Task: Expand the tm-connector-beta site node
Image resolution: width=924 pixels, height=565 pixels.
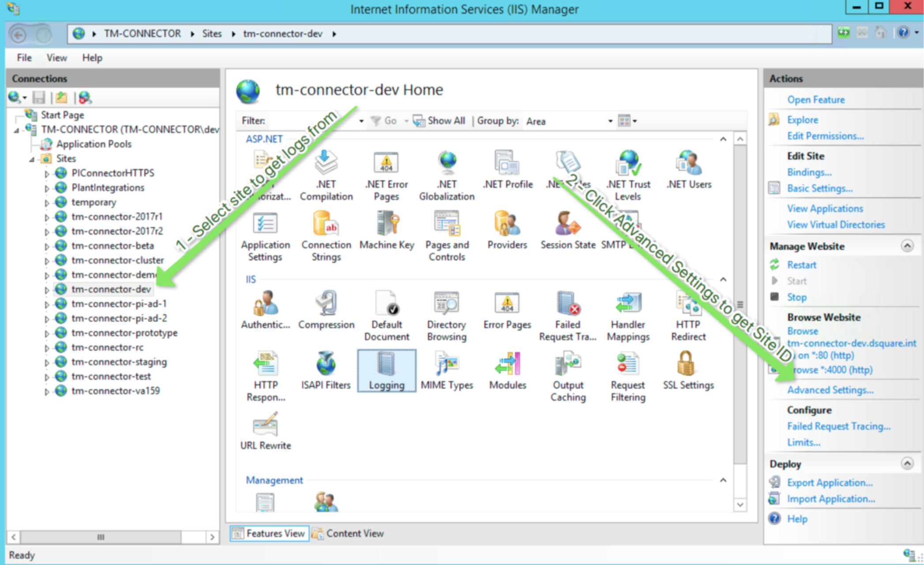Action: point(47,246)
